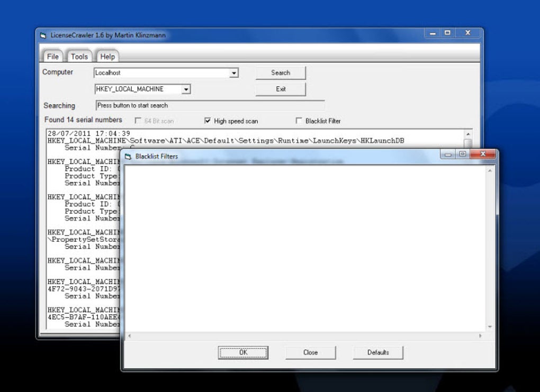Click the Searching status field
The image size is (540, 392).
click(x=210, y=105)
